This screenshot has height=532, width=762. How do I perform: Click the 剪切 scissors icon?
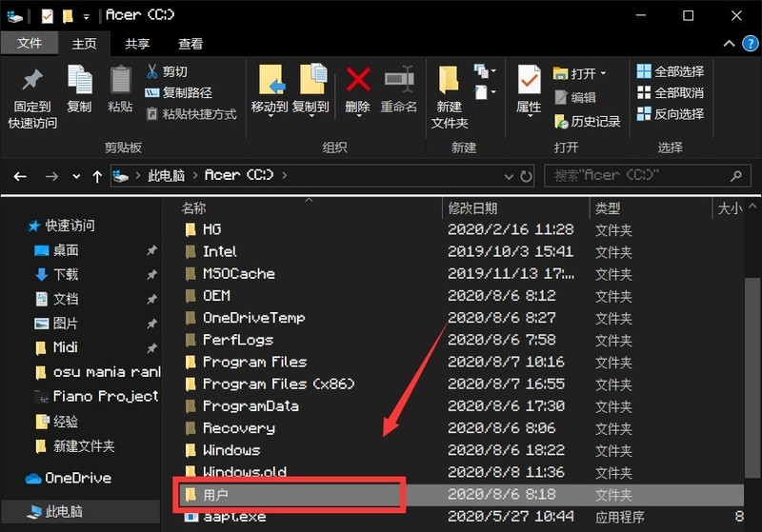tap(152, 71)
